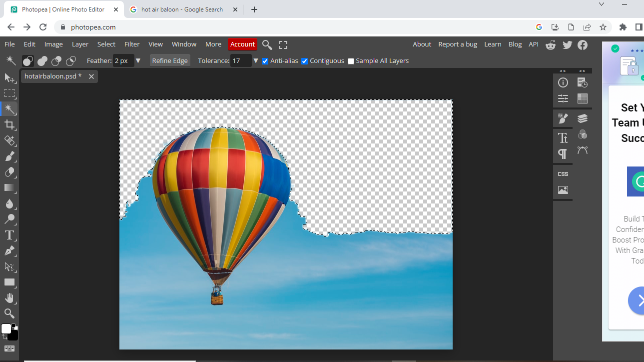Expand the right side panel column arrows
Screen dimensions: 644x362
[582, 71]
